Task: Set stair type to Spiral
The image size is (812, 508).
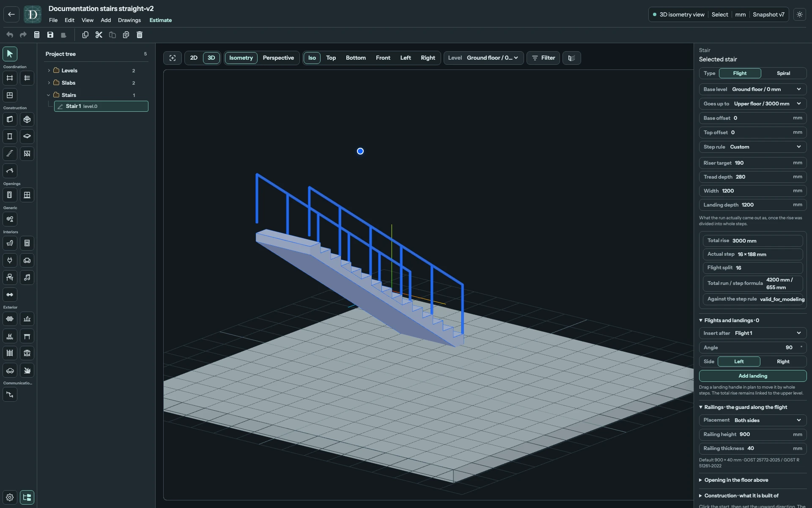Action: 783,73
